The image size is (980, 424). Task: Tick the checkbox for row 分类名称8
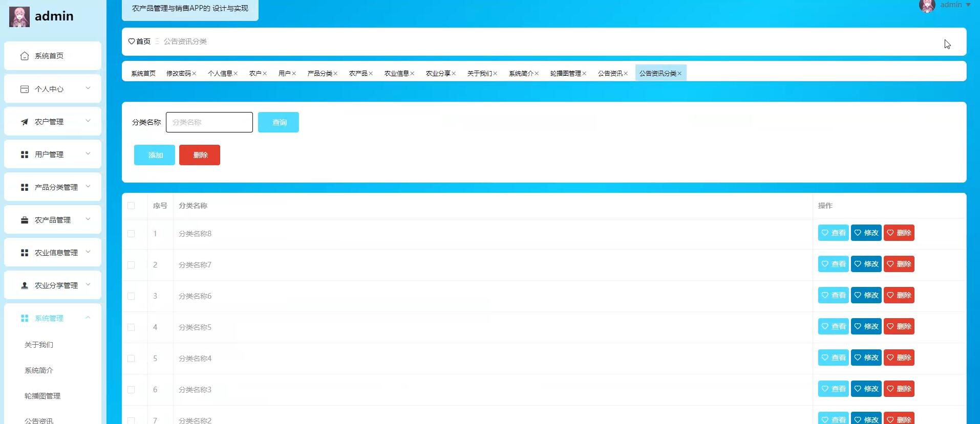(131, 234)
